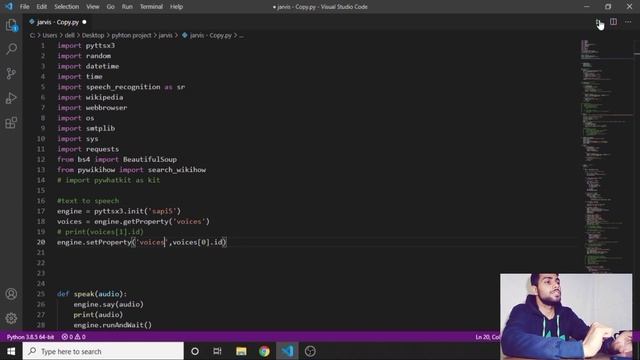Open Google Chrome from the taskbar
This screenshot has width=640, height=360.
[264, 351]
